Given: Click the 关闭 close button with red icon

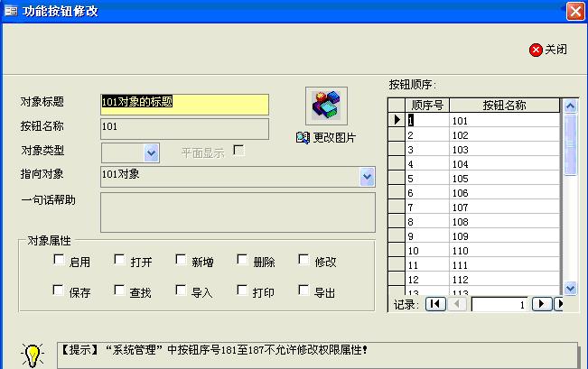Looking at the screenshot, I should click(x=548, y=50).
